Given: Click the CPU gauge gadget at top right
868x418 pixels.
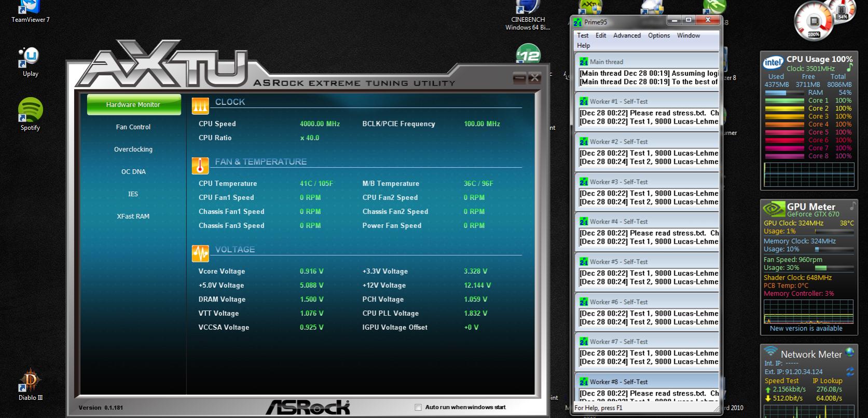Looking at the screenshot, I should (814, 21).
